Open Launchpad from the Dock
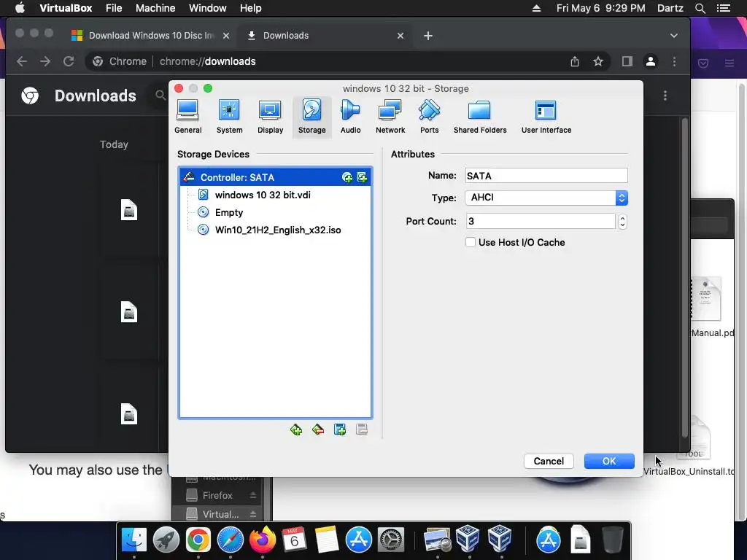The height and width of the screenshot is (560, 747). coord(166,540)
